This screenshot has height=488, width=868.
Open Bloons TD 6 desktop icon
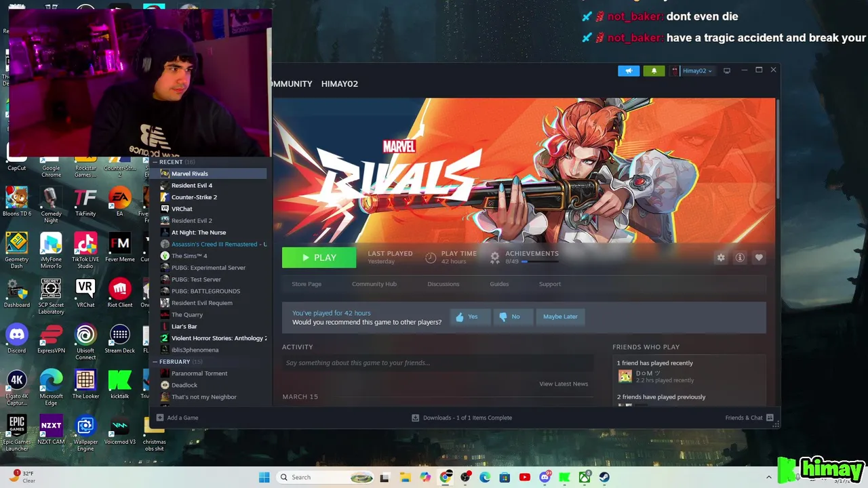tap(17, 202)
